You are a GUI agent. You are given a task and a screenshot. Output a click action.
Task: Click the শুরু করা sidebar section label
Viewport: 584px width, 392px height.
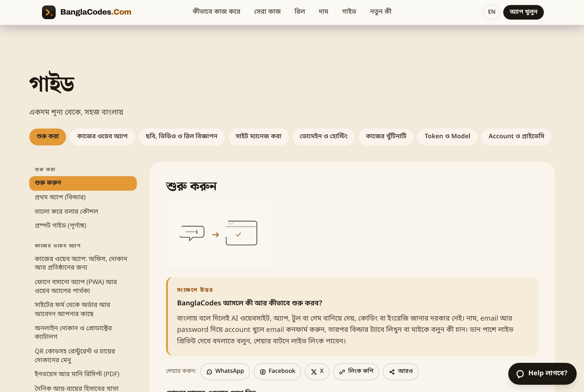(45, 169)
